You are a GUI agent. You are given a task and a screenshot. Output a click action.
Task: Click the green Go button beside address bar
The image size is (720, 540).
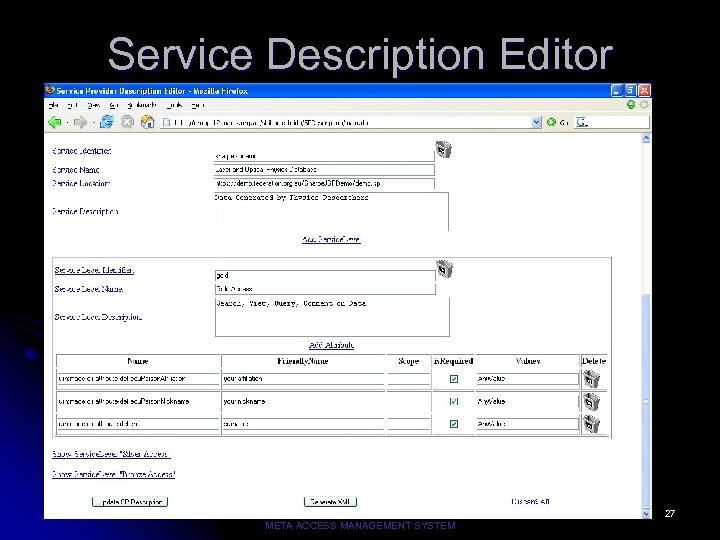[x=551, y=122]
